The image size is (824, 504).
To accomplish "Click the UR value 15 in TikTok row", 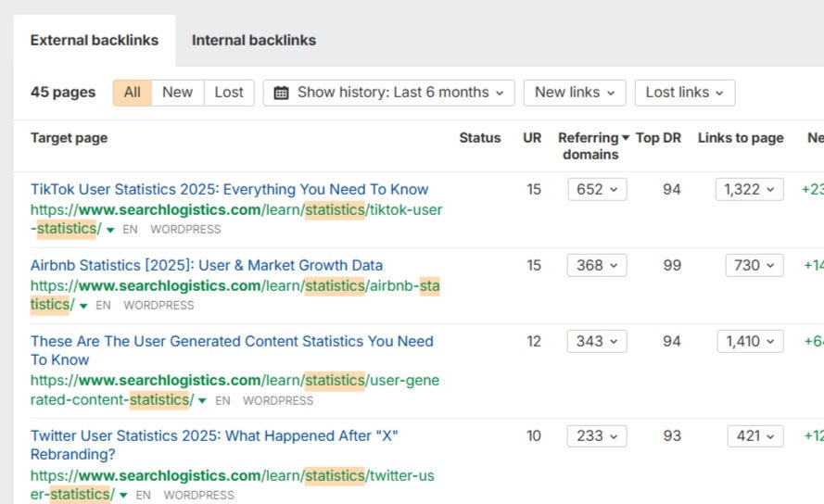I will [x=534, y=189].
